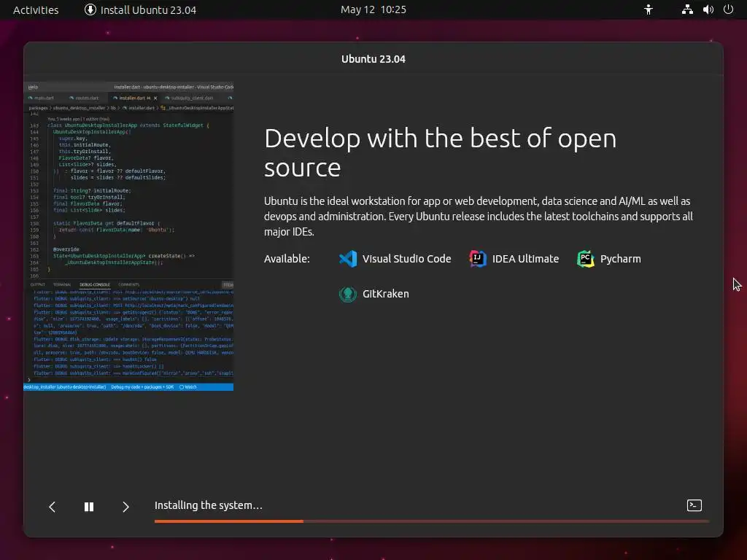Open the power menu icon
The width and height of the screenshot is (747, 560).
729,9
